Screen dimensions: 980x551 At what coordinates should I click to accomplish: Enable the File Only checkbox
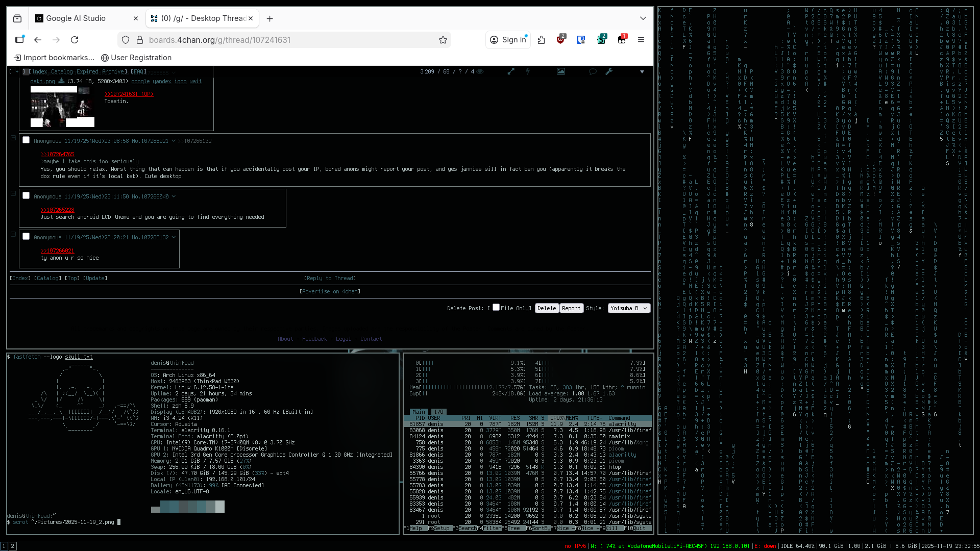click(496, 308)
